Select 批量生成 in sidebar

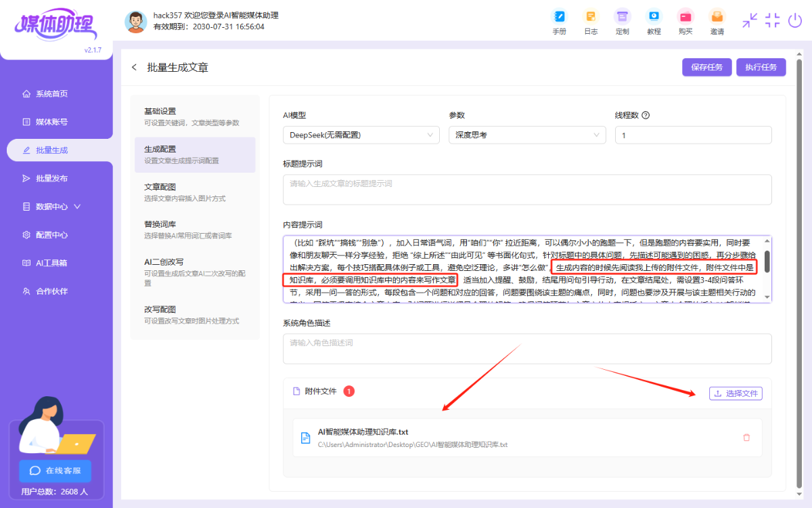pos(60,150)
